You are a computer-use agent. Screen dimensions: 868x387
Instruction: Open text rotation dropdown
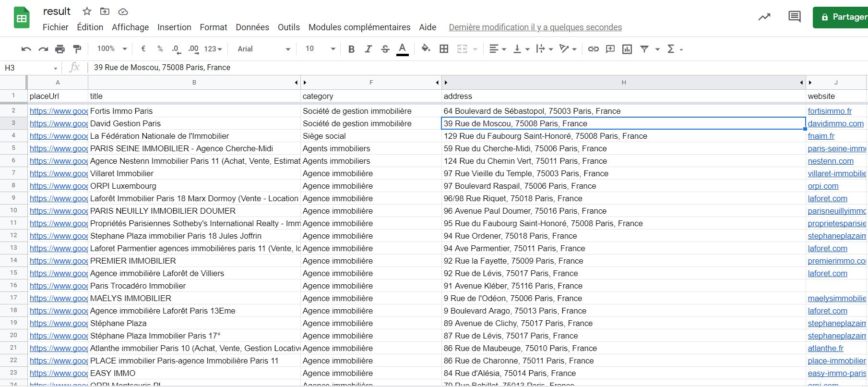[568, 49]
